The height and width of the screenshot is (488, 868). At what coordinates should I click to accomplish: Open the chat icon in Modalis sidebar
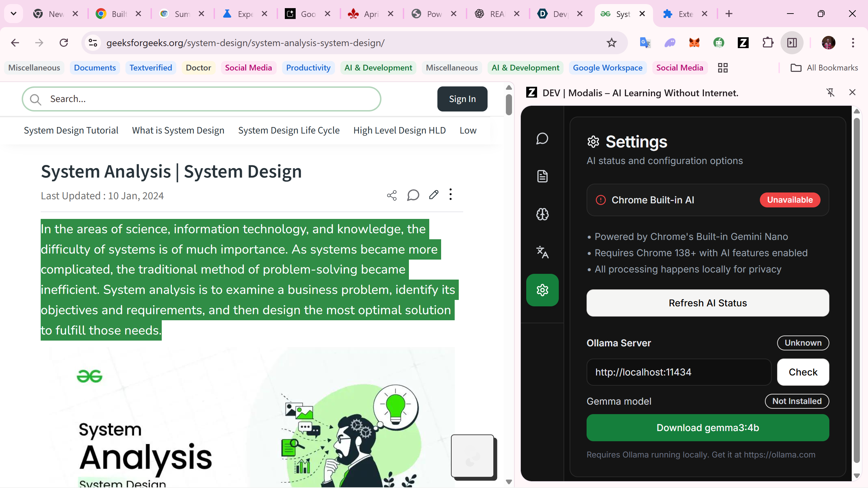542,139
